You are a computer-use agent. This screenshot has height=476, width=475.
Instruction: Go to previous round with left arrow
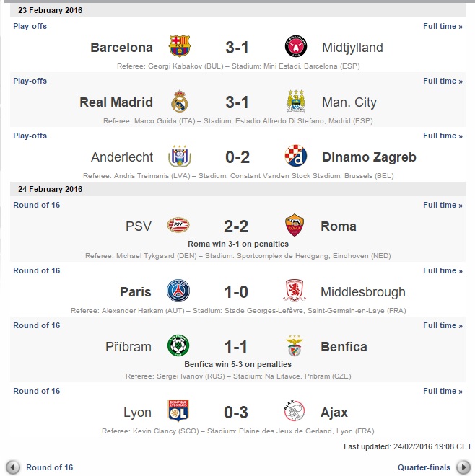[x=12, y=467]
